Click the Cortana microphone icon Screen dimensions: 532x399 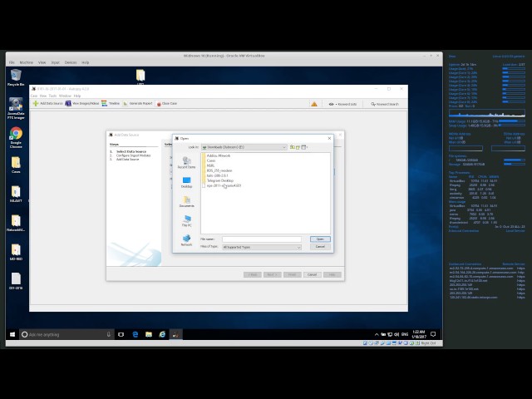[109, 334]
